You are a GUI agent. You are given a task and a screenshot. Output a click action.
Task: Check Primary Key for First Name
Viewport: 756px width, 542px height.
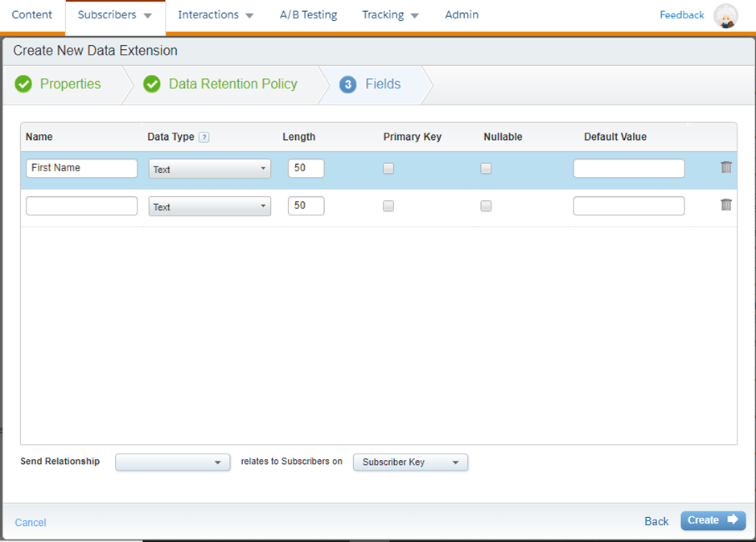[388, 169]
